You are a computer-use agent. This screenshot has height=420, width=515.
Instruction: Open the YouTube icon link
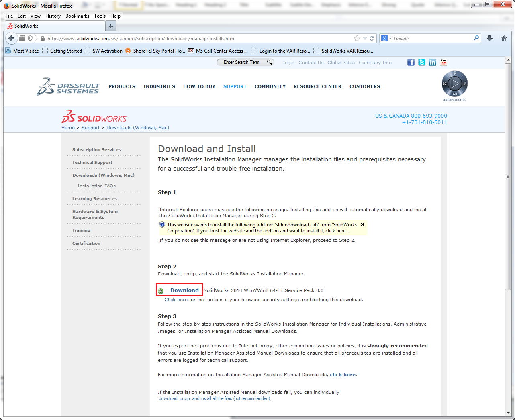(x=443, y=62)
